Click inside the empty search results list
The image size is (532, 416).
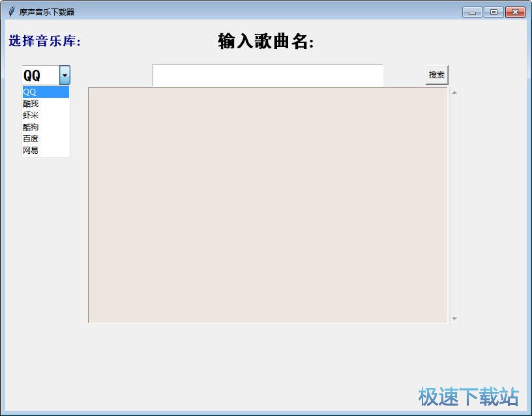pyautogui.click(x=267, y=205)
